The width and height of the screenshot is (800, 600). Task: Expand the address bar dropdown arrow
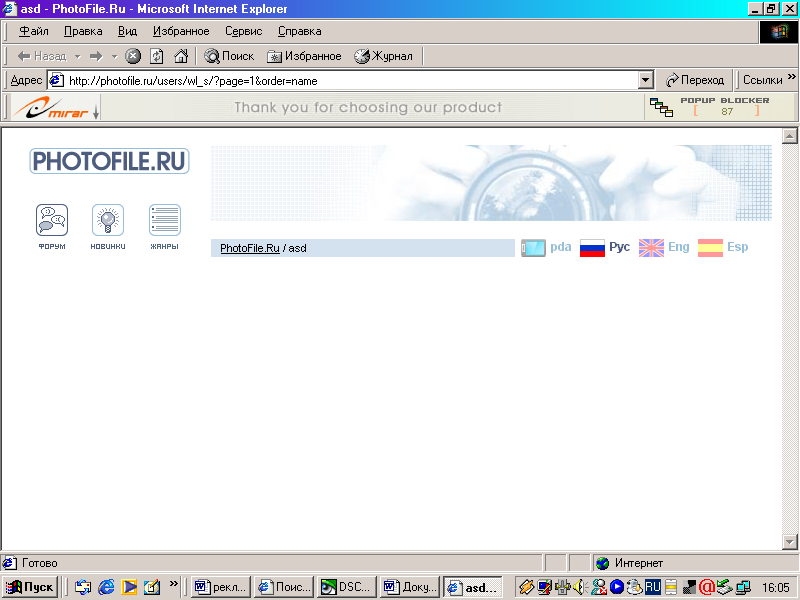tap(645, 80)
